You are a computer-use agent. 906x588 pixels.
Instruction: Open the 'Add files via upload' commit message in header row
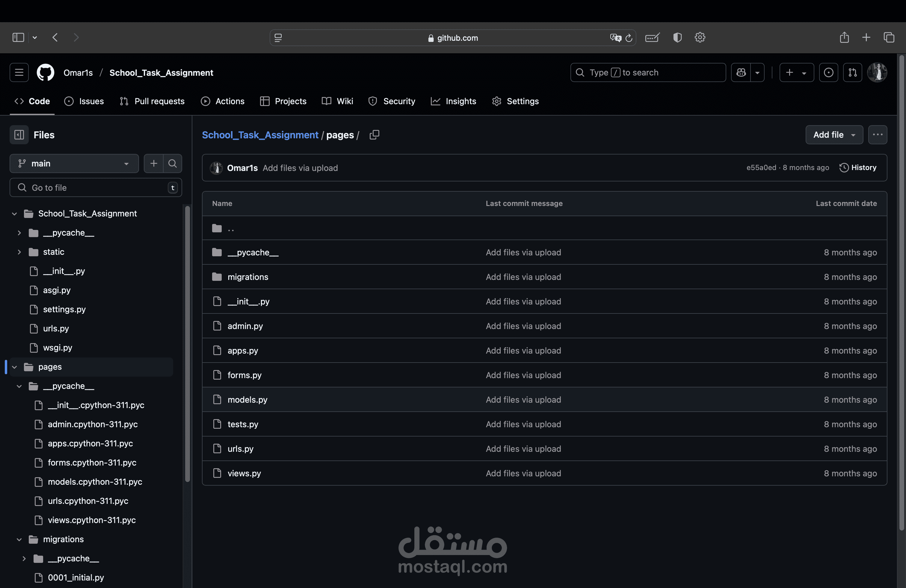click(300, 168)
